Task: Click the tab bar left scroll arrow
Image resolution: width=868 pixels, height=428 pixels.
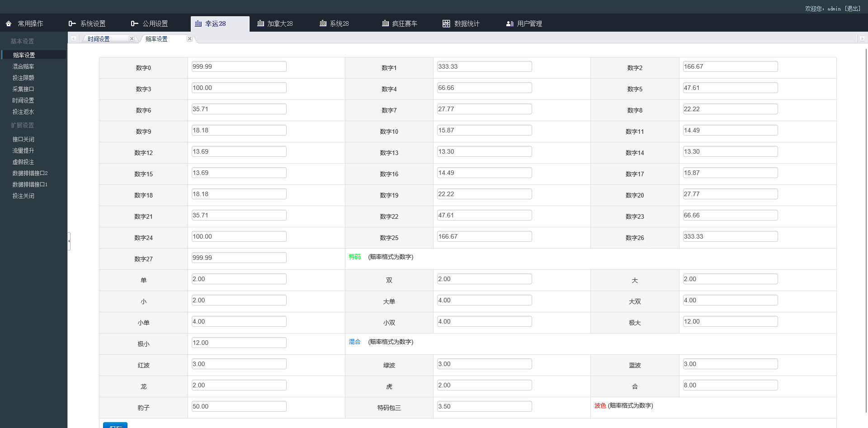Action: point(74,39)
